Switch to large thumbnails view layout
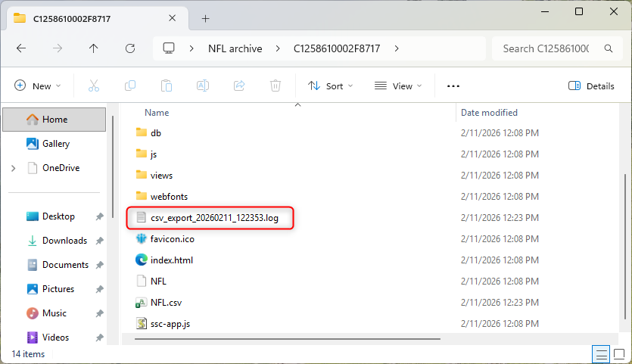This screenshot has height=364, width=632. pos(618,353)
